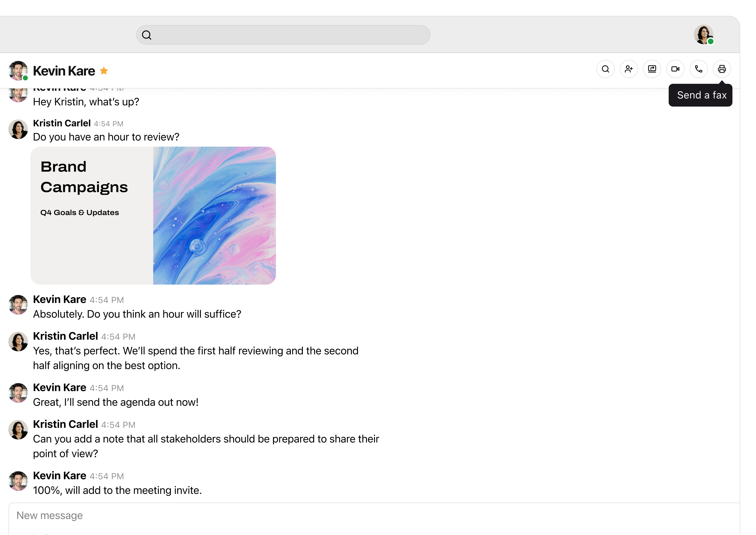Call Kevin Kare using the phone icon

(x=699, y=69)
